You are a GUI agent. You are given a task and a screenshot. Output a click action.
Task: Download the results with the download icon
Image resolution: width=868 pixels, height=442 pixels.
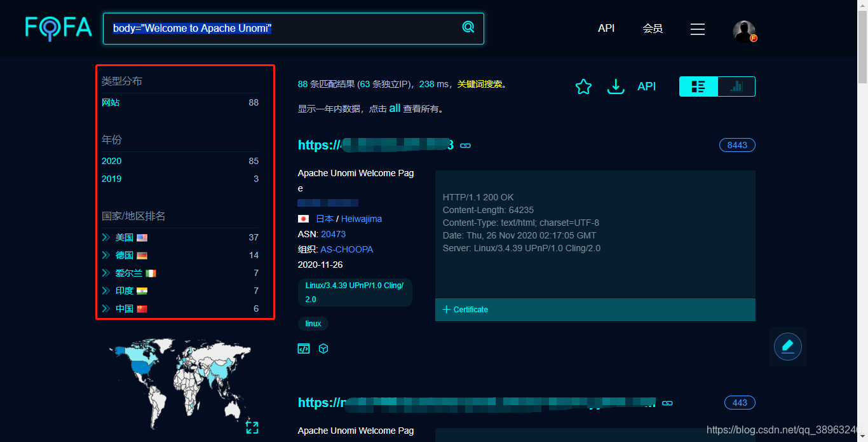tap(616, 86)
